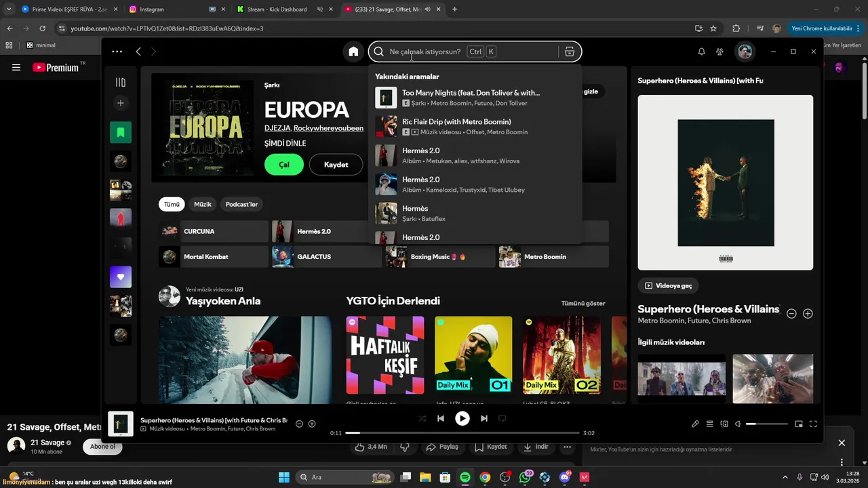Save EUROPA with Kaydet button
The height and width of the screenshot is (488, 868).
pyautogui.click(x=336, y=165)
